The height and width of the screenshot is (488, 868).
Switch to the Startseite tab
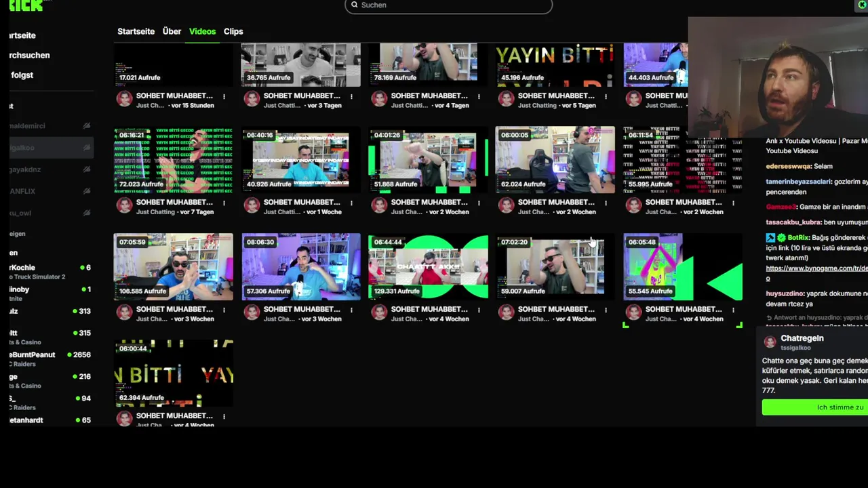tap(136, 31)
